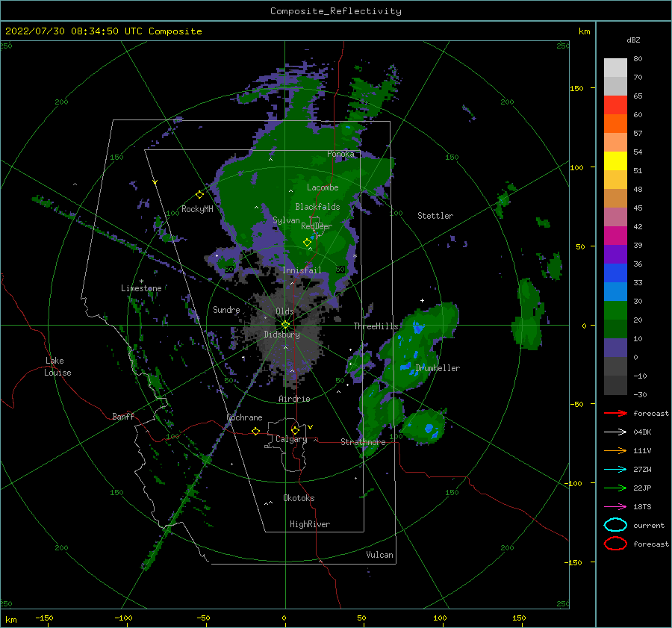Click the HighRiver city label
672x628 pixels.
click(x=310, y=524)
